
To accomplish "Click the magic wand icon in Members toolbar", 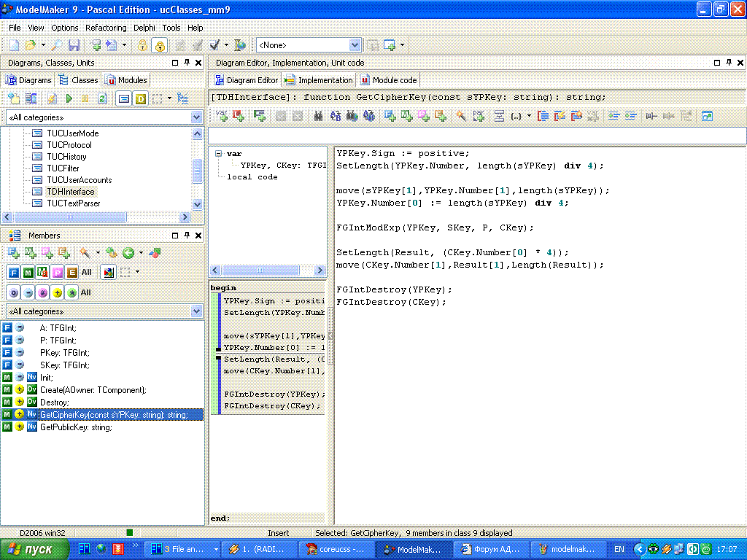I will tap(85, 253).
